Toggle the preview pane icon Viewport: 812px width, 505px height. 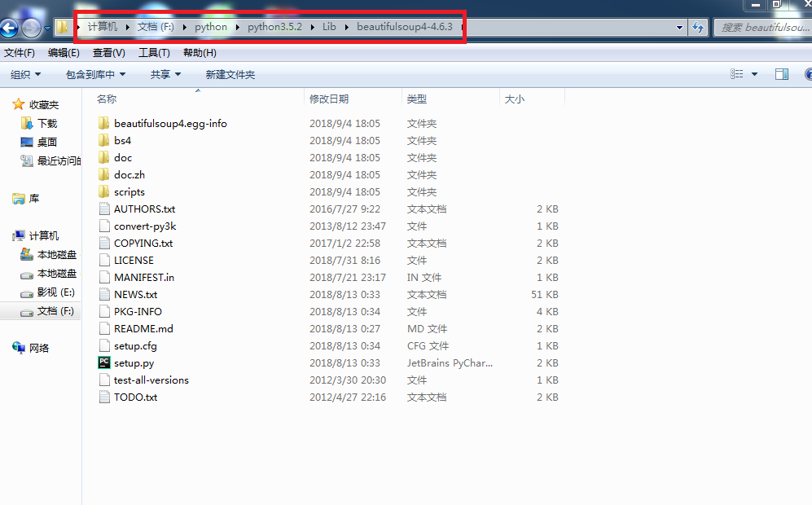point(782,74)
